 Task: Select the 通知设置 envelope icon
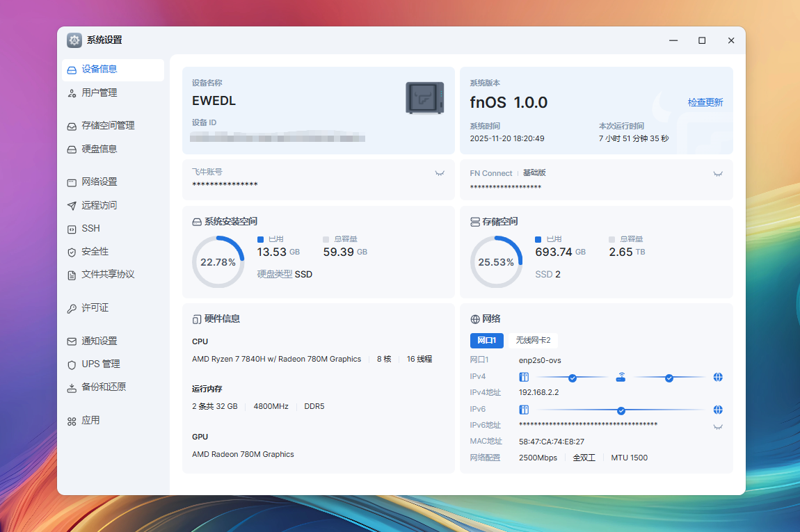point(72,341)
